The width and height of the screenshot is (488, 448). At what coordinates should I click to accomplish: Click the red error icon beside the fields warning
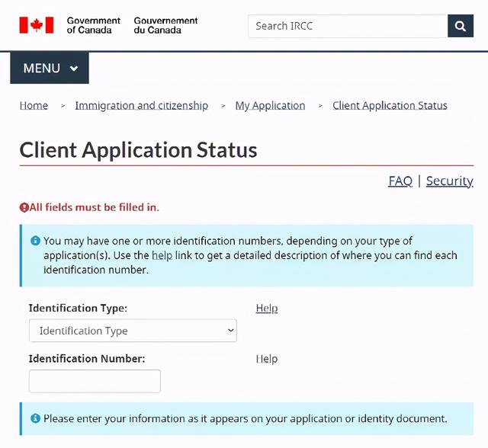tap(24, 207)
